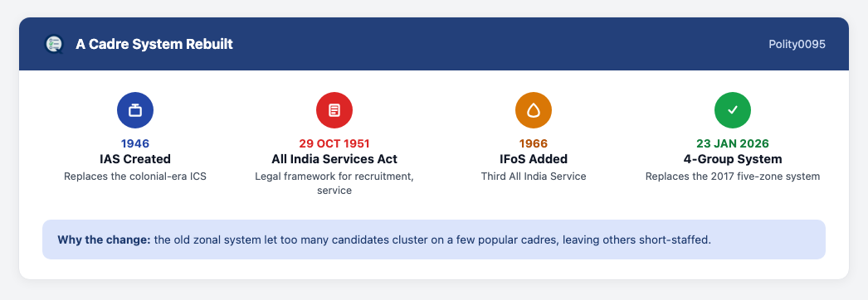Click the checklist logo icon in the header
Image resolution: width=868 pixels, height=300 pixels.
click(54, 44)
